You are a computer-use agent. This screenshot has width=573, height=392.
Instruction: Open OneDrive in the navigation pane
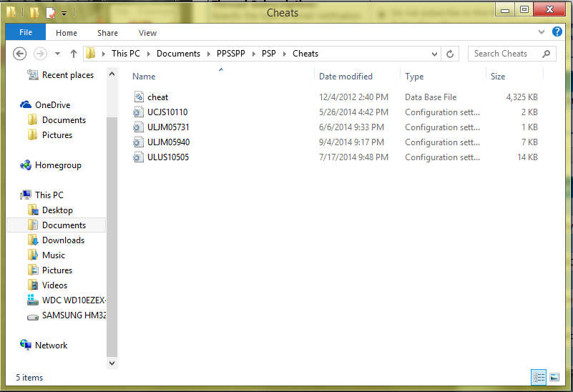coord(52,105)
